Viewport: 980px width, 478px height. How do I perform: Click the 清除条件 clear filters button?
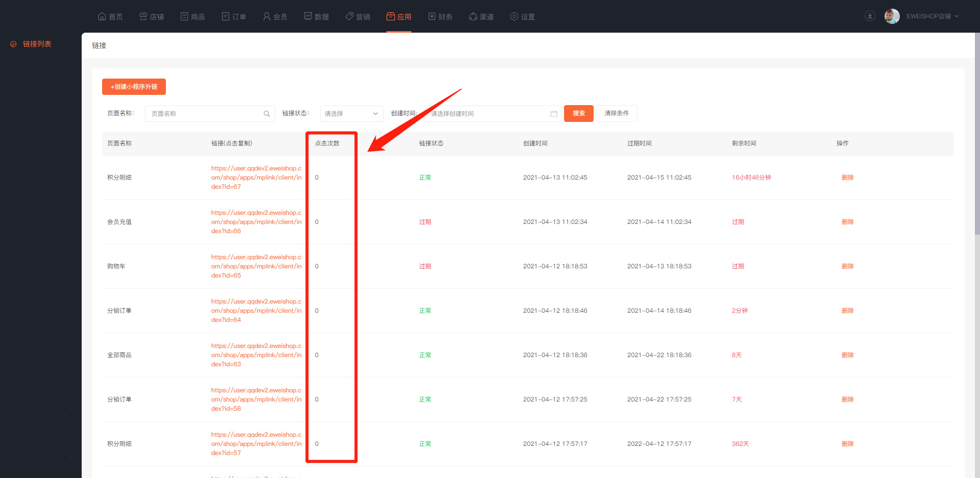616,113
